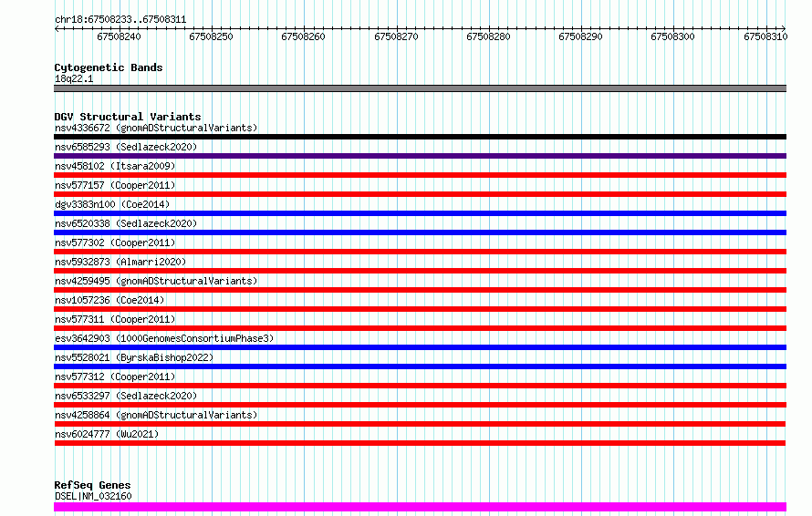Click the nsv6533297 (Sedlazeck2020) label
Image resolution: width=812 pixels, height=516 pixels.
pos(126,396)
